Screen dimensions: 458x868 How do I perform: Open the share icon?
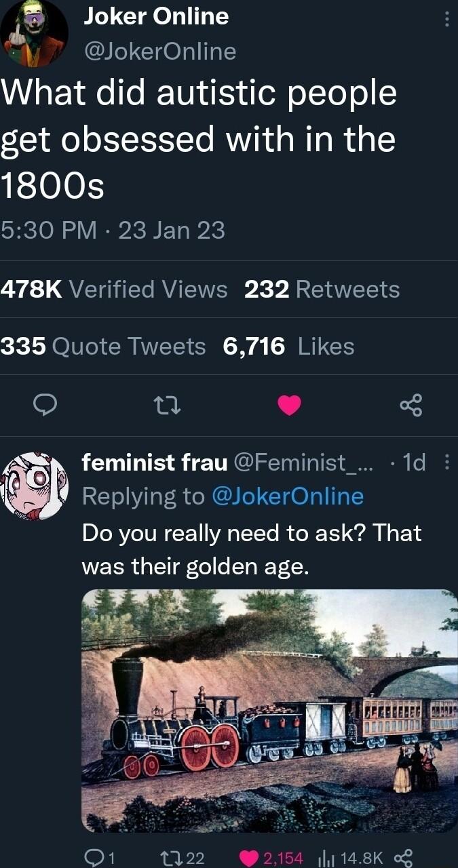pyautogui.click(x=411, y=406)
